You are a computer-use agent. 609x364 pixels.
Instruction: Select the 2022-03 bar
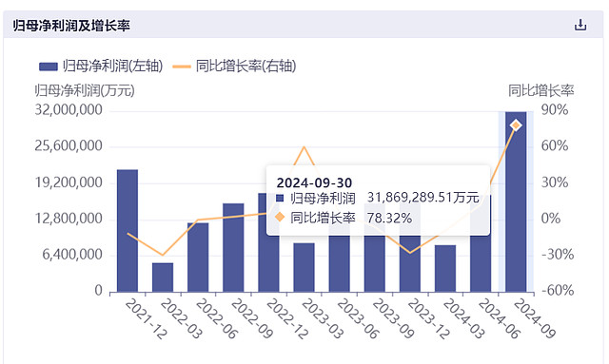click(163, 278)
